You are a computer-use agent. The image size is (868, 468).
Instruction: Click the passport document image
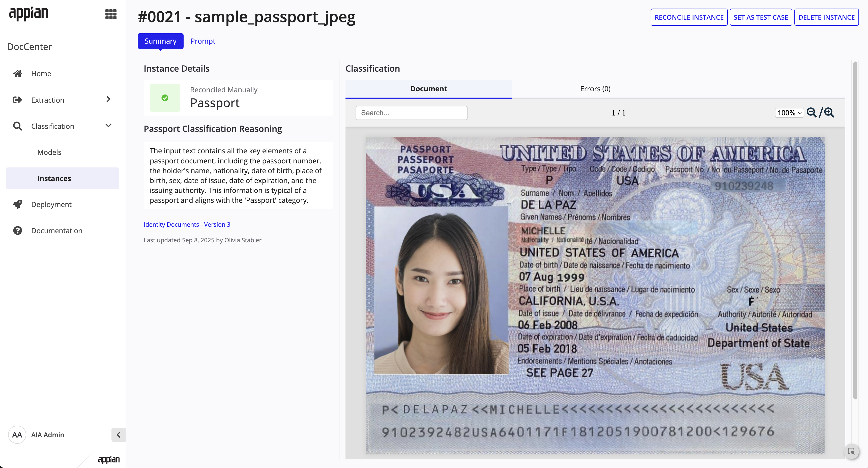click(595, 295)
